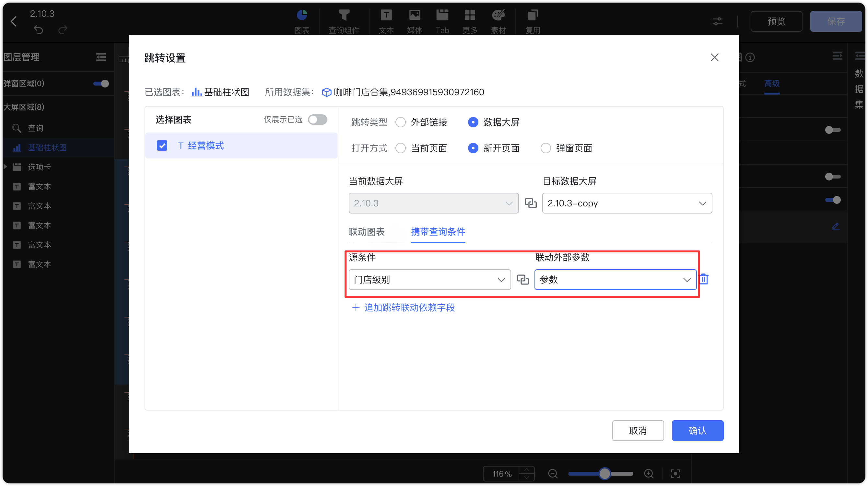Click the fit-to-screen icon
Viewport: 868px width, 486px height.
pyautogui.click(x=675, y=474)
